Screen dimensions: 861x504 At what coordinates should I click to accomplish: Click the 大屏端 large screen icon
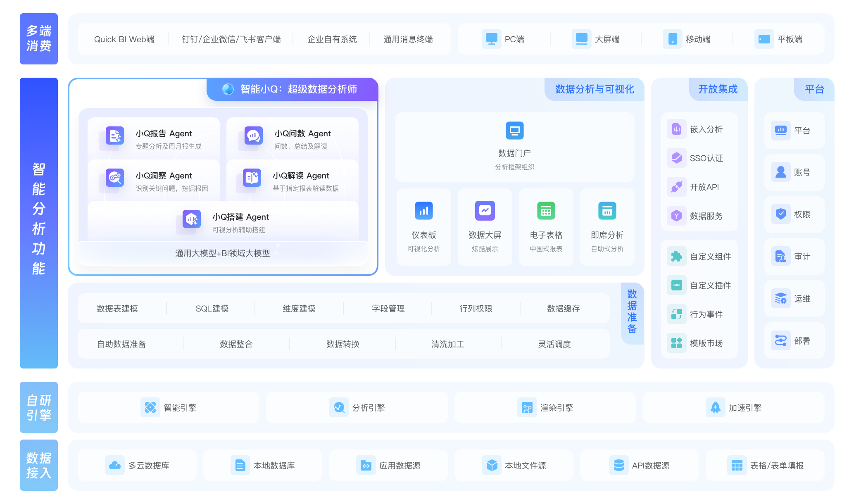[581, 39]
